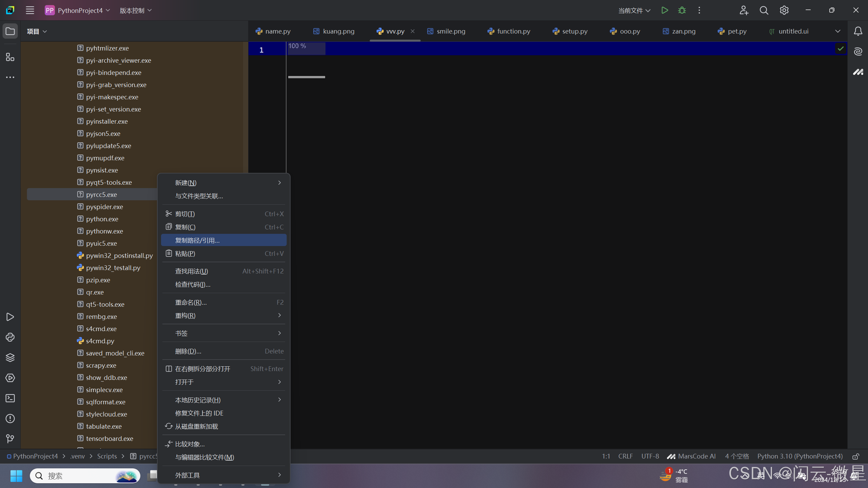The image size is (868, 488).
Task: Toggle the read-only lock in status bar
Action: tap(856, 456)
